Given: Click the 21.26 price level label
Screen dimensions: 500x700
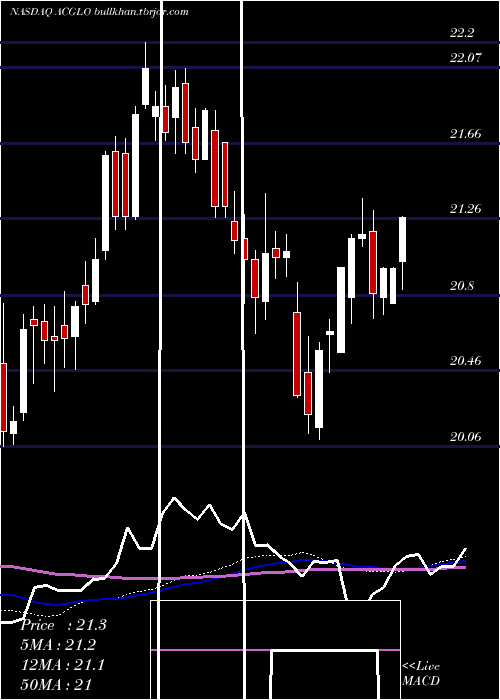Looking at the screenshot, I should pos(466,208).
